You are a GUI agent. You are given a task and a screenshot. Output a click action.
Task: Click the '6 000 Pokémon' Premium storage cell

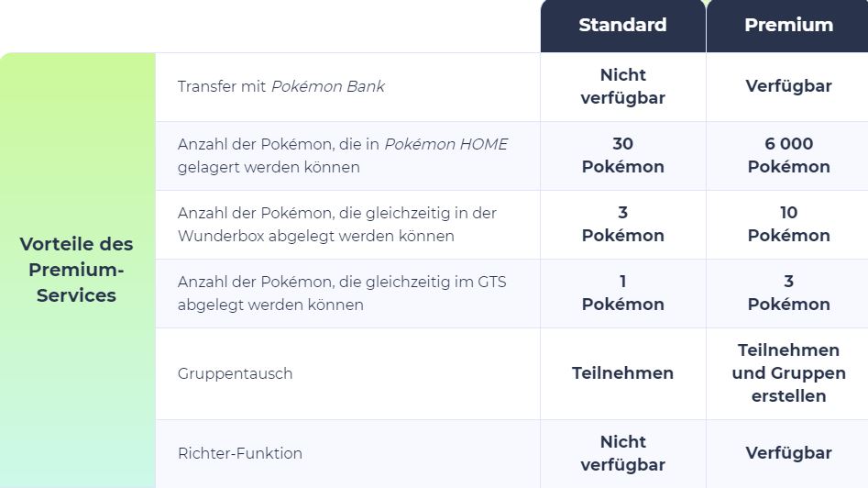[x=788, y=156]
